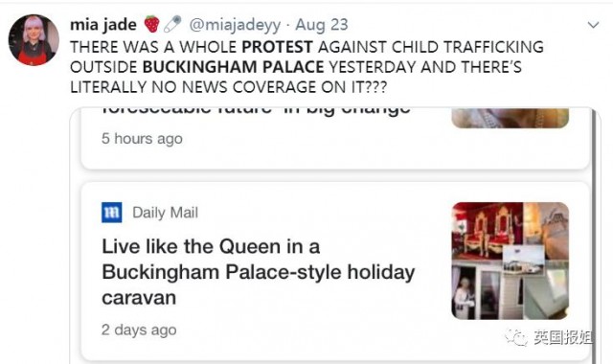The image size is (613, 364).
Task: Click the bolded PROTEST word in tweet
Action: pos(277,47)
